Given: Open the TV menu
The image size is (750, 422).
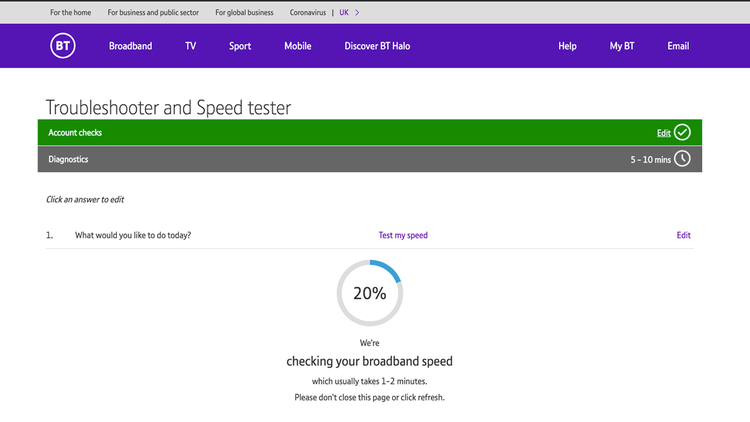Looking at the screenshot, I should point(190,46).
